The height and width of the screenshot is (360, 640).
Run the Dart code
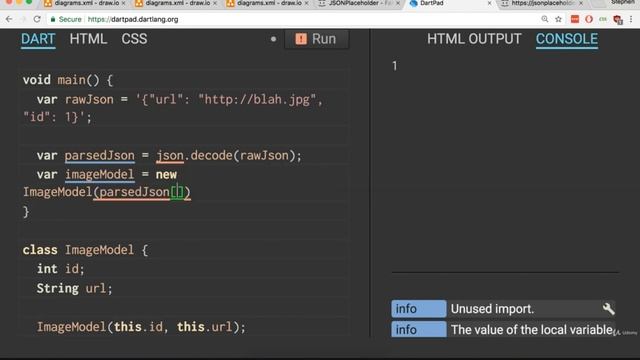(x=317, y=39)
